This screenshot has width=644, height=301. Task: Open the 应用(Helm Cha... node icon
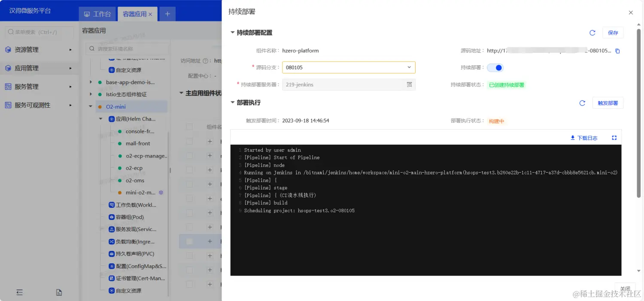pyautogui.click(x=112, y=119)
